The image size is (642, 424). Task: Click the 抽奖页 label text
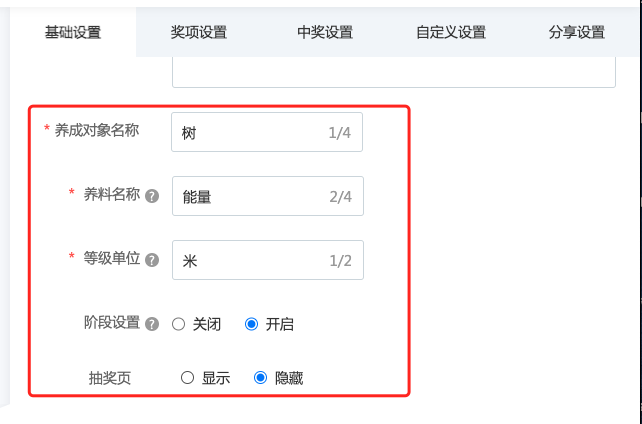click(x=110, y=378)
